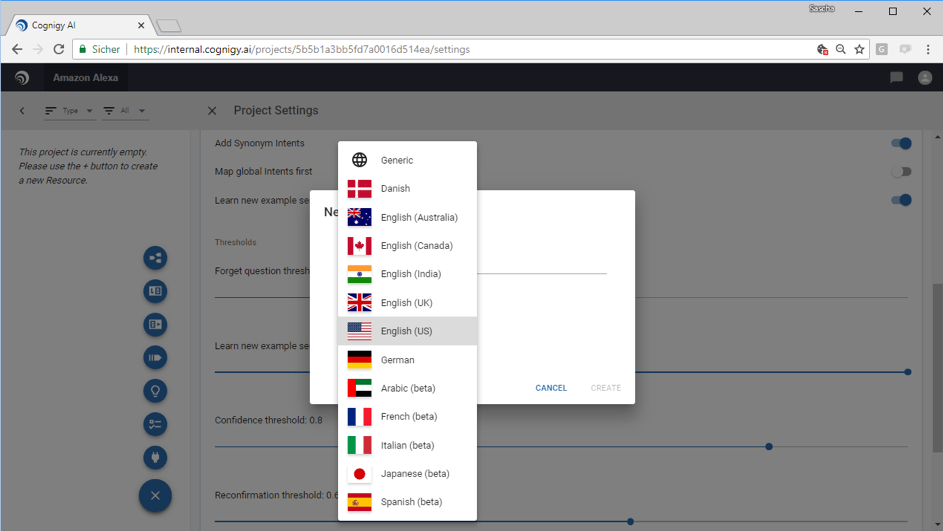This screenshot has width=943, height=531.
Task: Click the checklist icon button in the sidebar
Action: [x=155, y=425]
